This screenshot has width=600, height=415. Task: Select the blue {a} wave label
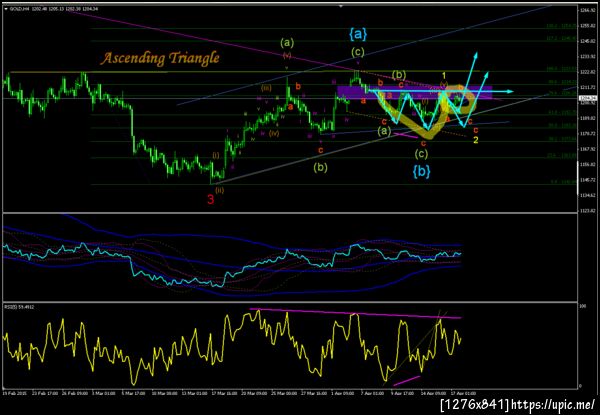click(x=358, y=34)
